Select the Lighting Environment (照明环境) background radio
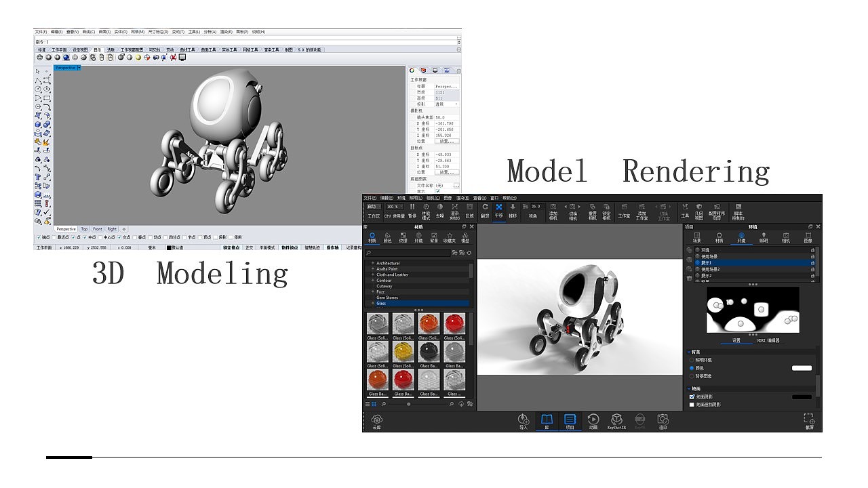The image size is (868, 488). [x=692, y=360]
